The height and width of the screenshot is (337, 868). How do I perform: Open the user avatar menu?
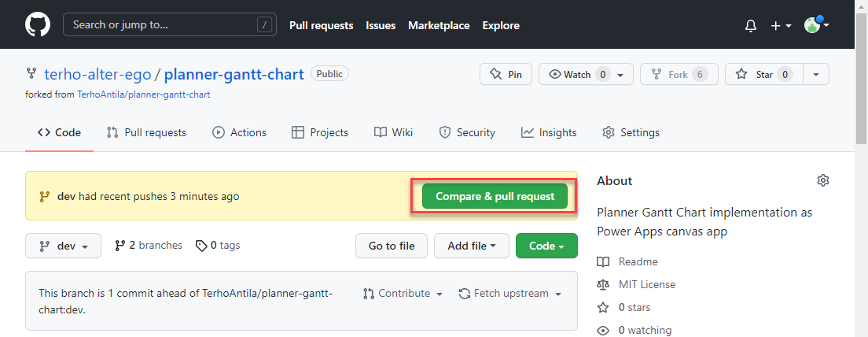pyautogui.click(x=817, y=25)
